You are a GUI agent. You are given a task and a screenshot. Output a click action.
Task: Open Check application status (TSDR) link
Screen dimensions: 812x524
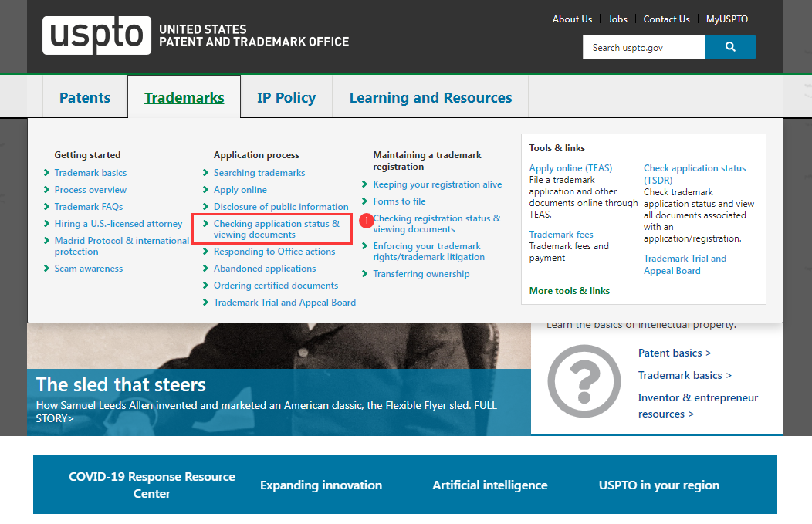click(695, 174)
